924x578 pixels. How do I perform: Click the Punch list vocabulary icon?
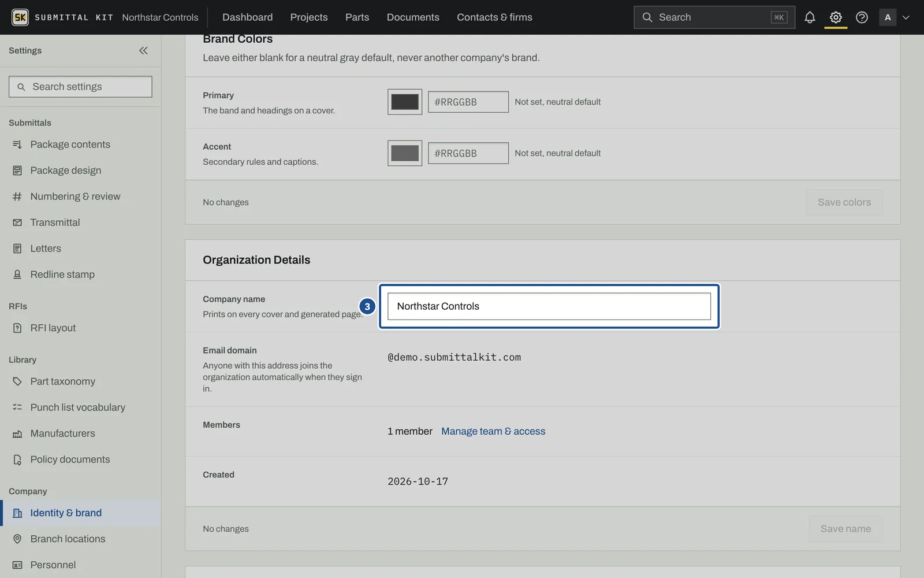(x=17, y=407)
